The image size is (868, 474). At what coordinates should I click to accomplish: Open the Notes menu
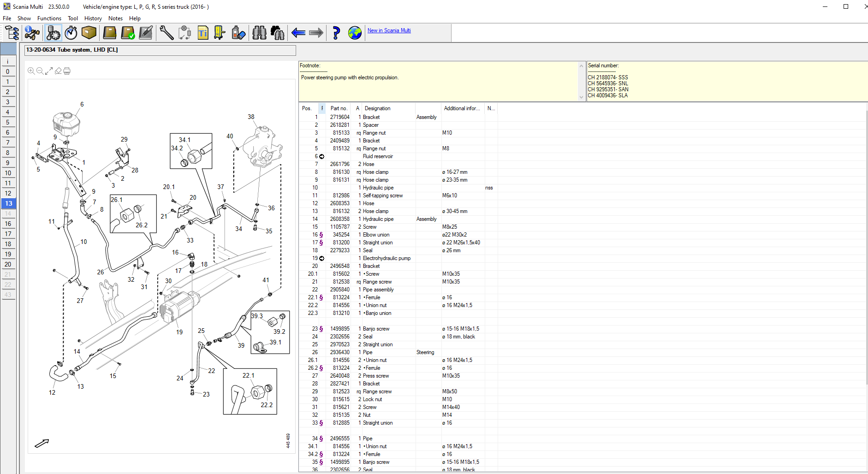(x=115, y=18)
